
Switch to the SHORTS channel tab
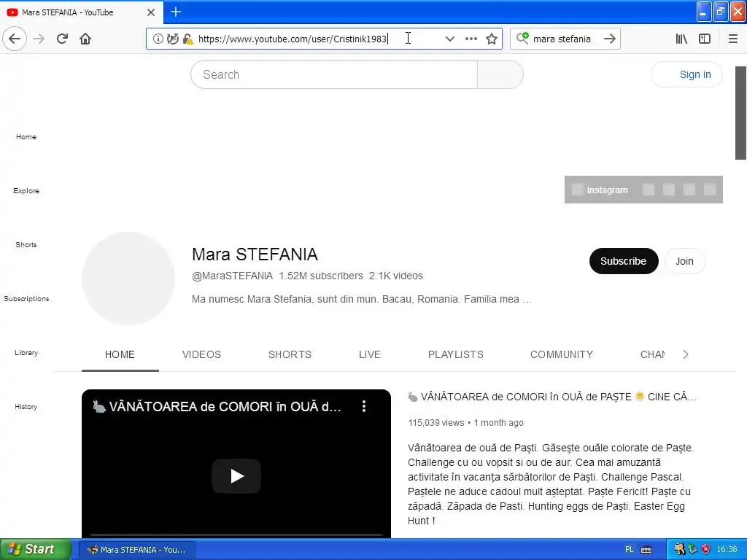coord(290,354)
